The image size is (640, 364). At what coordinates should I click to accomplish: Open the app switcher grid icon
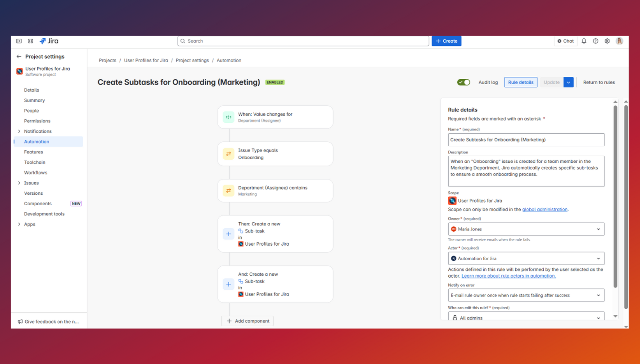tap(31, 41)
